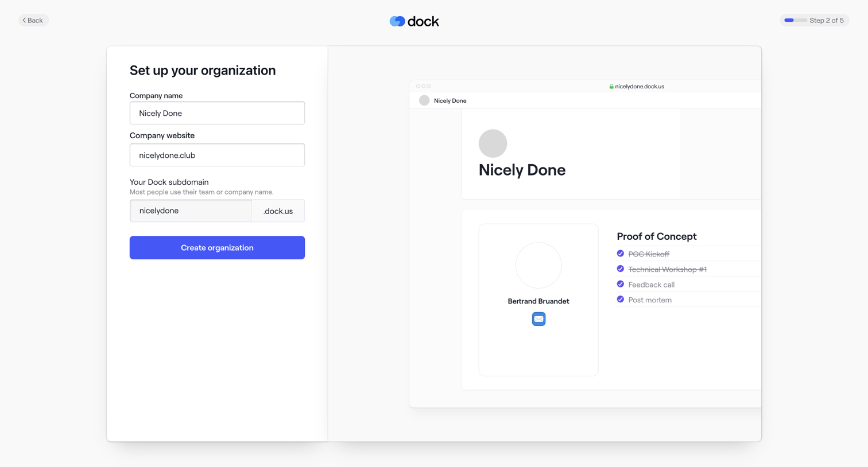Click the Dock logo at top
Viewport: 868px width, 467px height.
coord(414,21)
